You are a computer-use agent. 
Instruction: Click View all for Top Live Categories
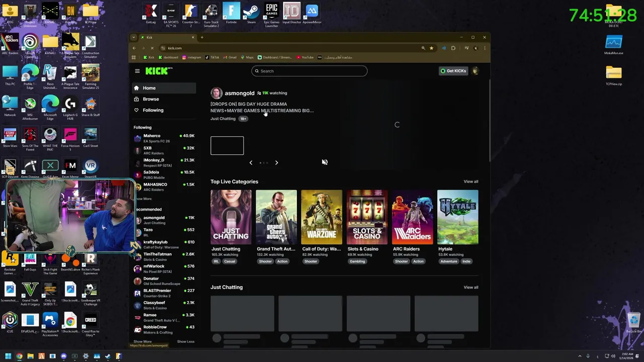(471, 182)
